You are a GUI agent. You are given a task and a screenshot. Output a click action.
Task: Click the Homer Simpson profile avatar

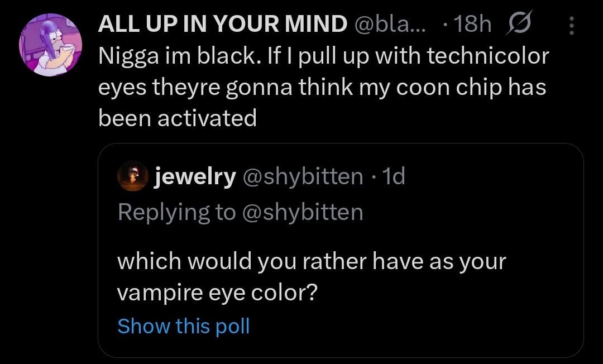pyautogui.click(x=51, y=45)
